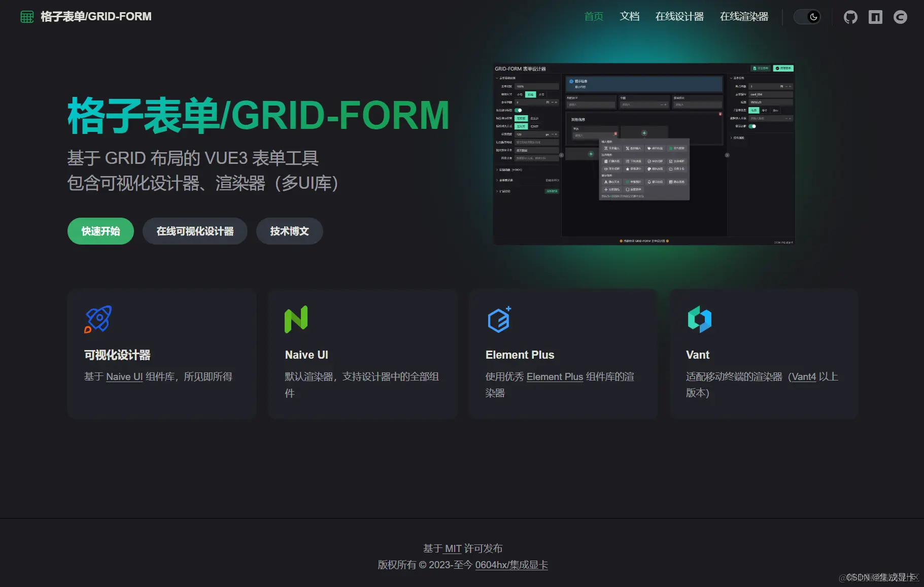The height and width of the screenshot is (587, 924).
Task: Toggle dark mode theme switch
Action: coord(807,17)
